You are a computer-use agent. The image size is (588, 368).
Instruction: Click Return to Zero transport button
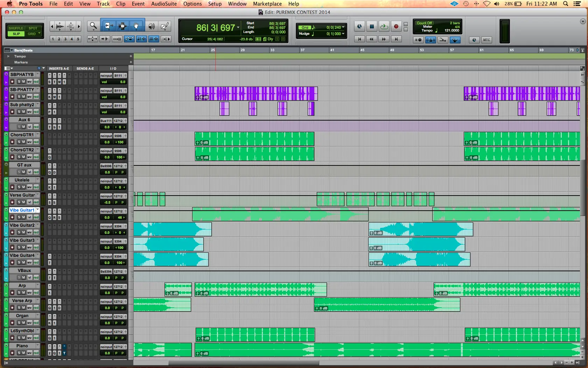[359, 39]
